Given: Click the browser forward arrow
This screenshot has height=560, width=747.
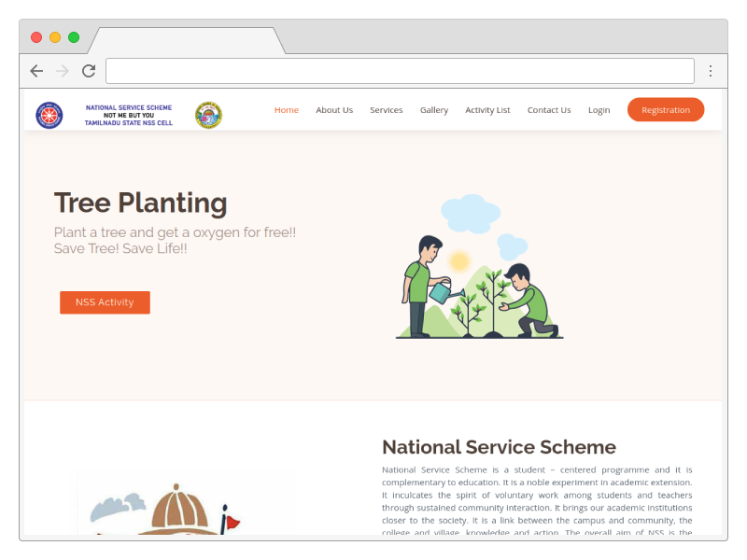Looking at the screenshot, I should point(63,71).
